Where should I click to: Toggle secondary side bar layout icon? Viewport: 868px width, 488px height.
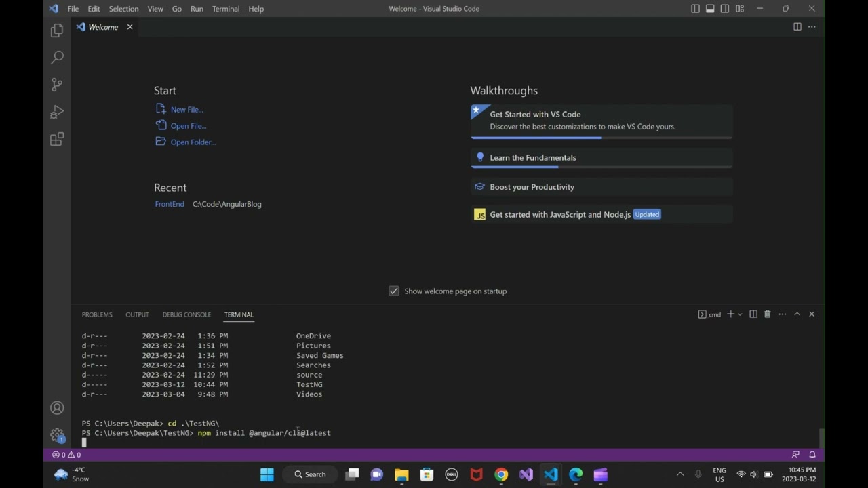pos(725,9)
